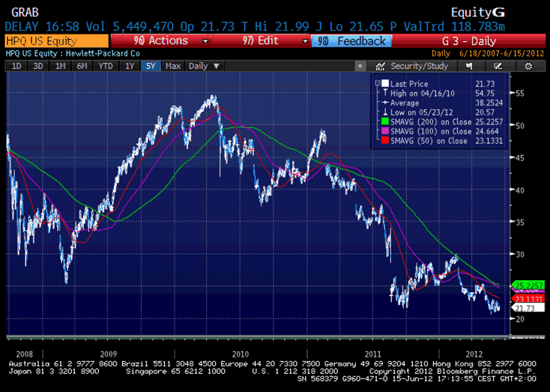Click the 98) Feedback button

351,41
